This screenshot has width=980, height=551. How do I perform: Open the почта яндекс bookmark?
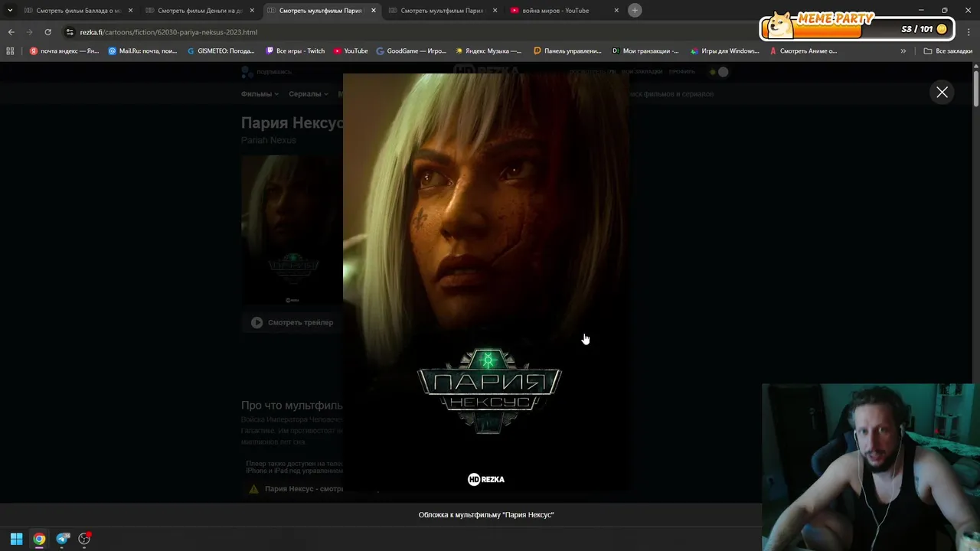pos(64,51)
